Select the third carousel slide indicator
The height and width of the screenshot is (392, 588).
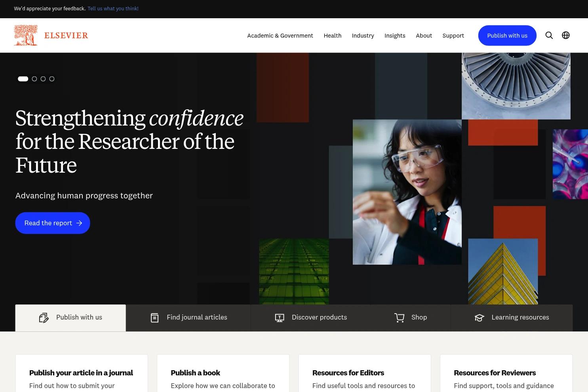pyautogui.click(x=43, y=79)
